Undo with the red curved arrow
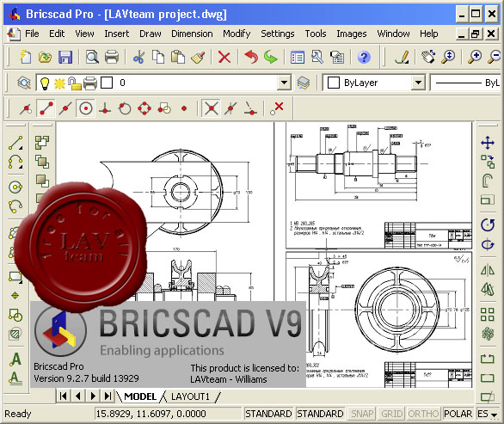This screenshot has height=424, width=504. pyautogui.click(x=251, y=58)
